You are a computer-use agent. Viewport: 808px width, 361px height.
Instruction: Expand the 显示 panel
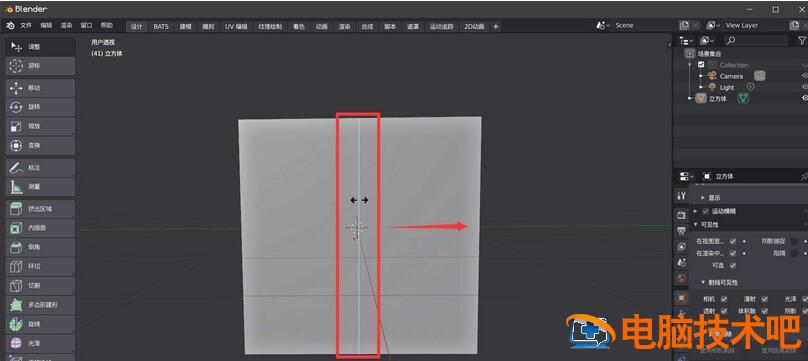(702, 198)
